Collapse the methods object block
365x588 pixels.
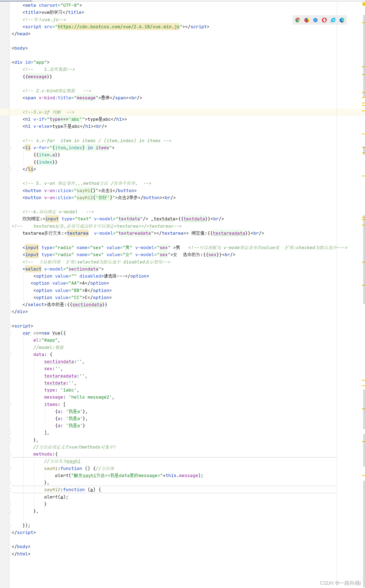click(9, 454)
